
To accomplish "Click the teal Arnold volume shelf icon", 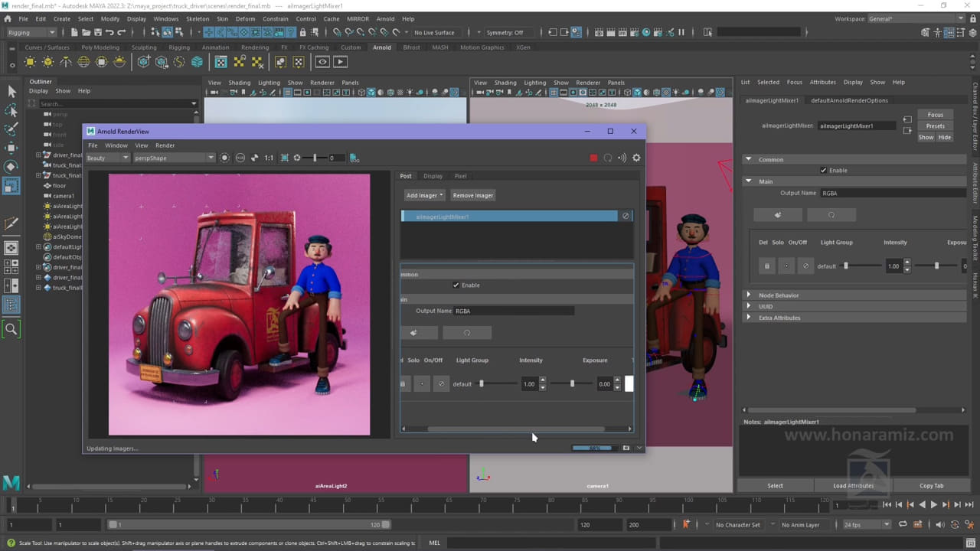I will click(x=197, y=62).
